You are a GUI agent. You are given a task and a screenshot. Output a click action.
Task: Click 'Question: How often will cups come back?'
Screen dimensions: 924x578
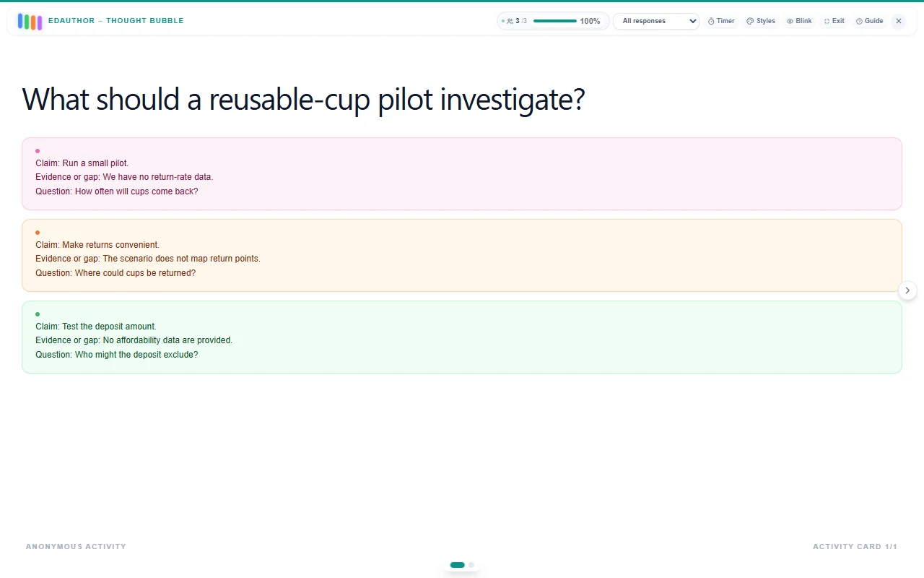pyautogui.click(x=117, y=191)
